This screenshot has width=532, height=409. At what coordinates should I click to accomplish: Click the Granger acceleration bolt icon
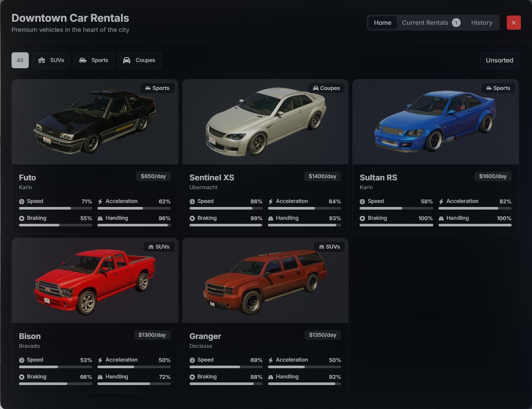[x=271, y=360]
